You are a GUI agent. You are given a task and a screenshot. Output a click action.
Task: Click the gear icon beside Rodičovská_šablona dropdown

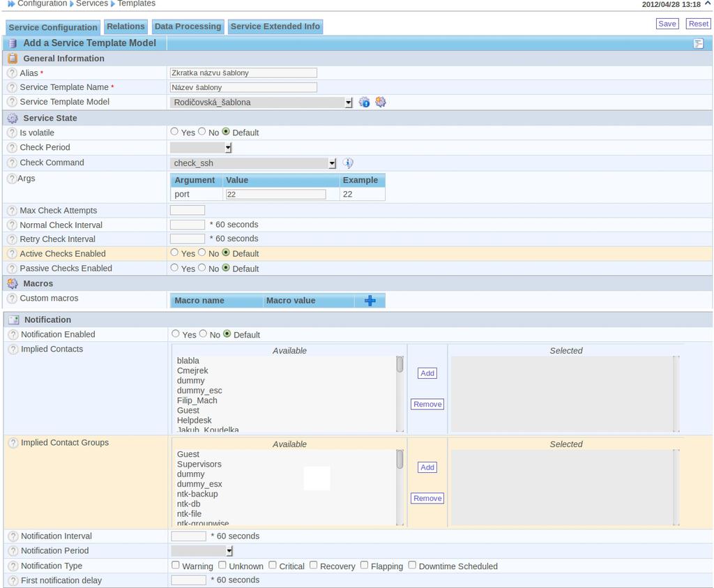[x=381, y=102]
